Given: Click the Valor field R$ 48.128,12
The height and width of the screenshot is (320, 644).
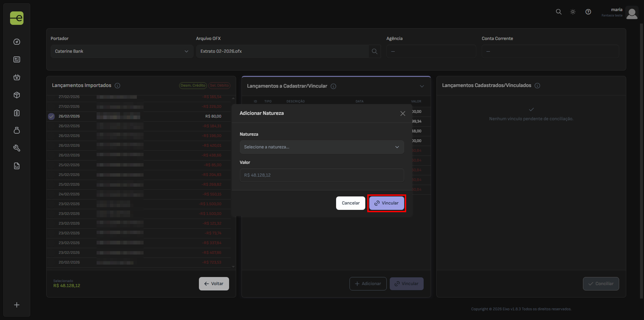Looking at the screenshot, I should 322,175.
